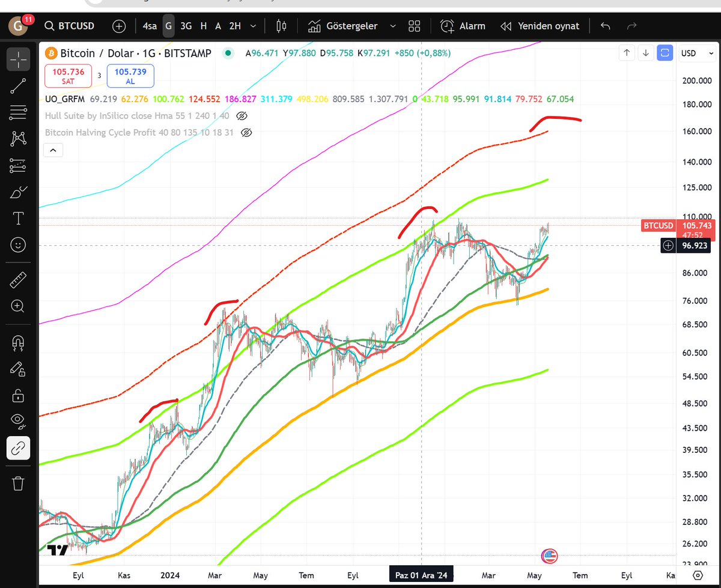Toggle the blue maximize pane button

click(x=665, y=53)
